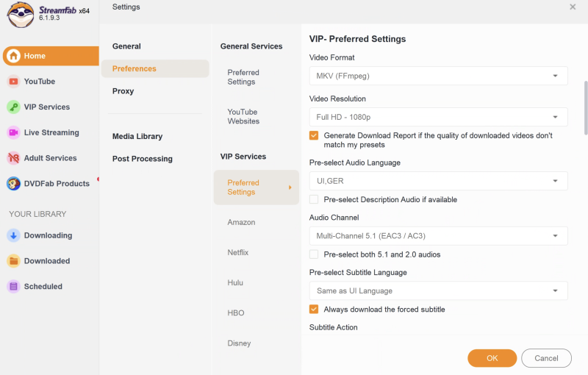The image size is (588, 375).
Task: Select the VIP Services key icon
Action: point(13,107)
